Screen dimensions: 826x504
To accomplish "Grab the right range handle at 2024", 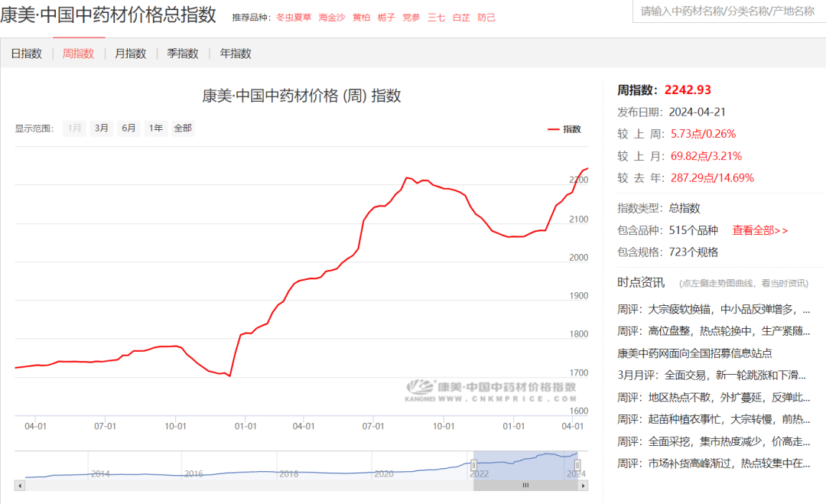I will [x=577, y=465].
